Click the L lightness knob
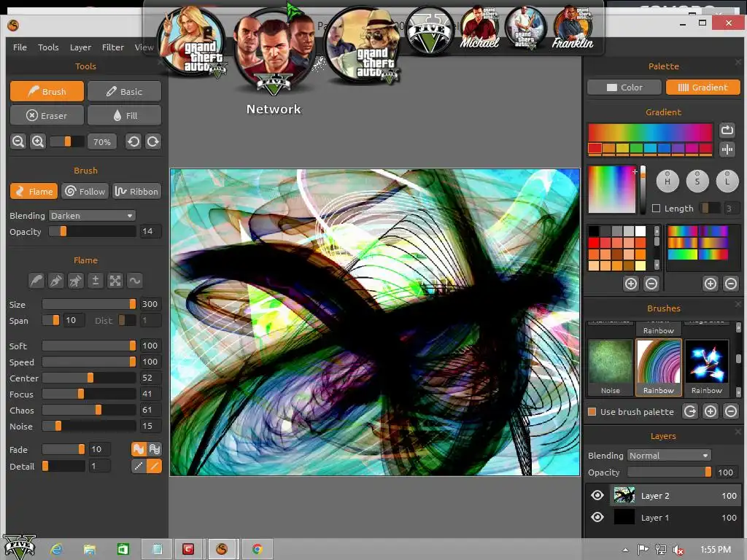This screenshot has width=747, height=560. coord(727,181)
